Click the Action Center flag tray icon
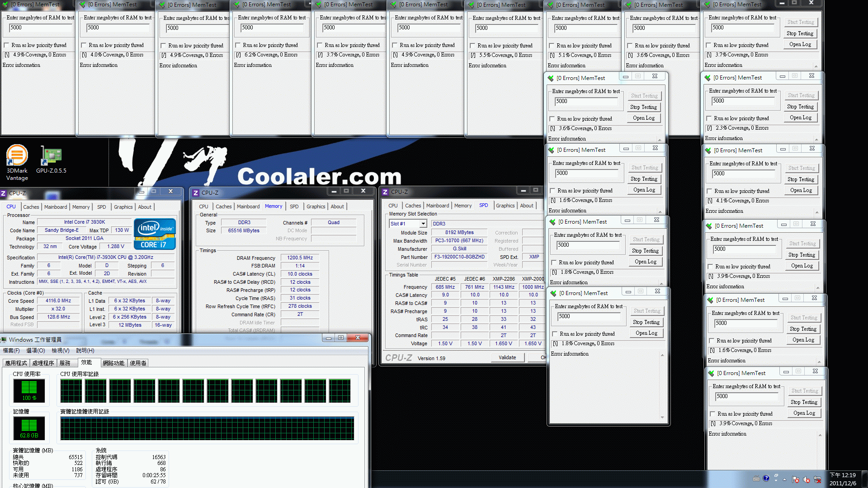 pyautogui.click(x=796, y=479)
